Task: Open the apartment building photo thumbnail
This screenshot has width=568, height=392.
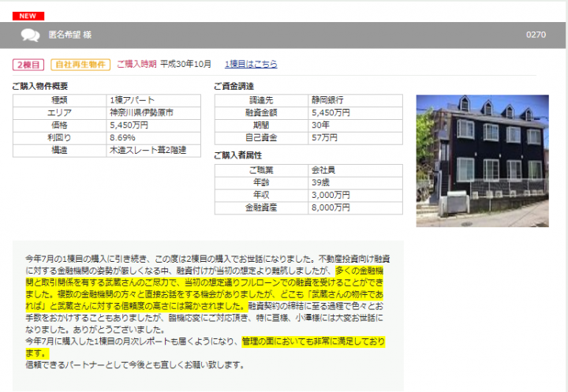Action: 482,161
